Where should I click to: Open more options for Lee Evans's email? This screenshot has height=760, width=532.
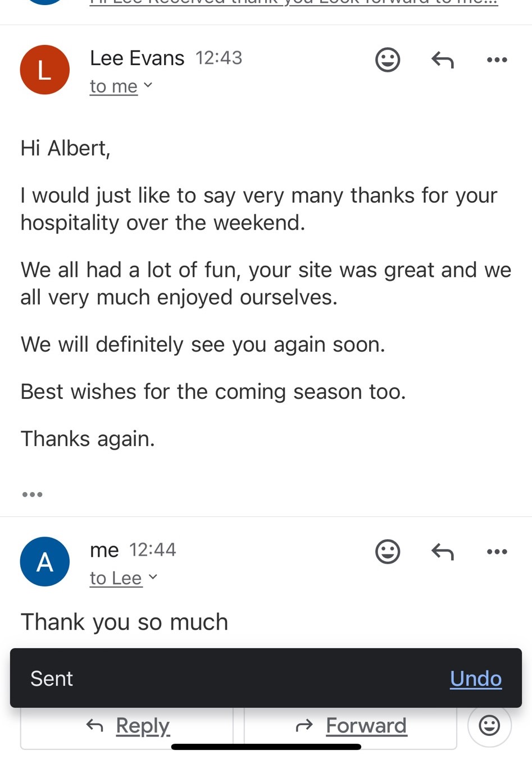pos(497,60)
